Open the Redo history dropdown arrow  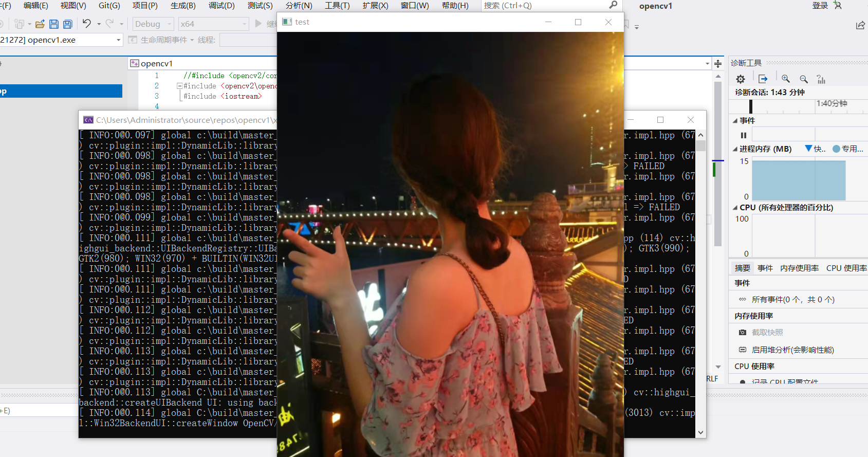click(122, 24)
